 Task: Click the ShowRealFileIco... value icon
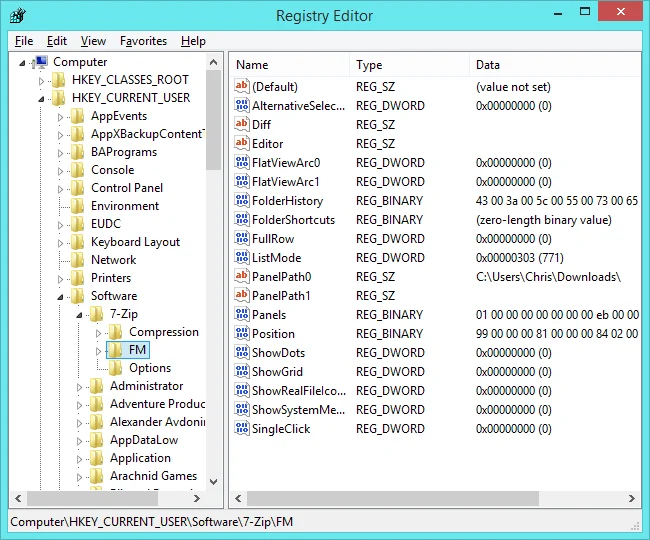tap(242, 391)
